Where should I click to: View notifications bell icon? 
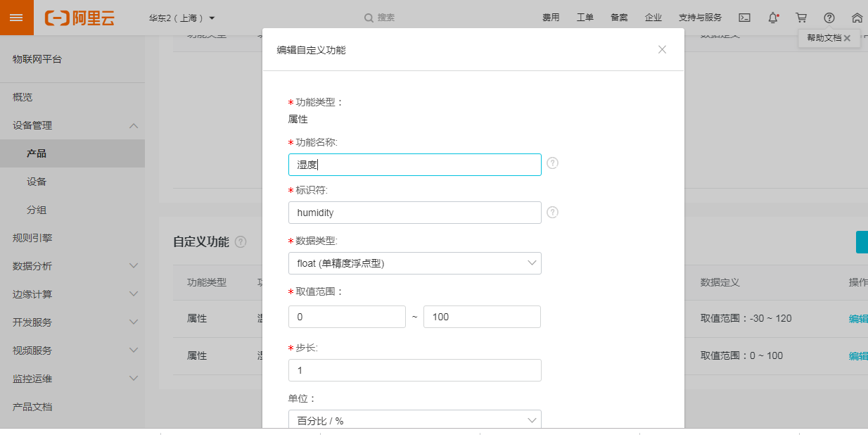773,18
